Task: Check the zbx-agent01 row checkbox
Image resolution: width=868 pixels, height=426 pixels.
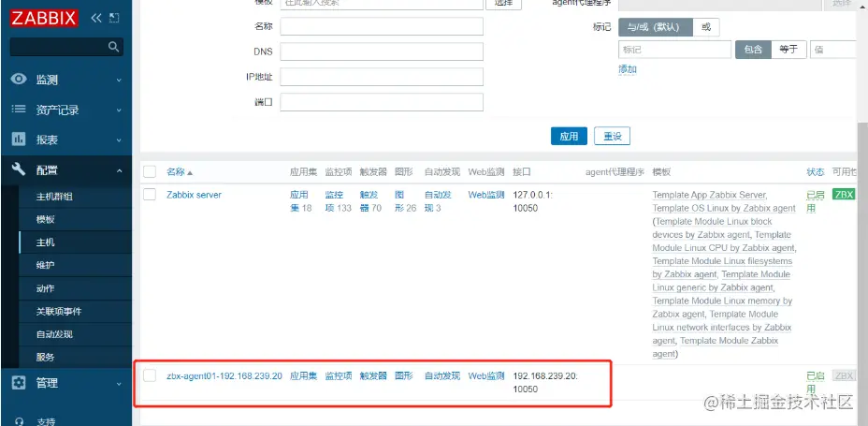Action: [x=150, y=375]
